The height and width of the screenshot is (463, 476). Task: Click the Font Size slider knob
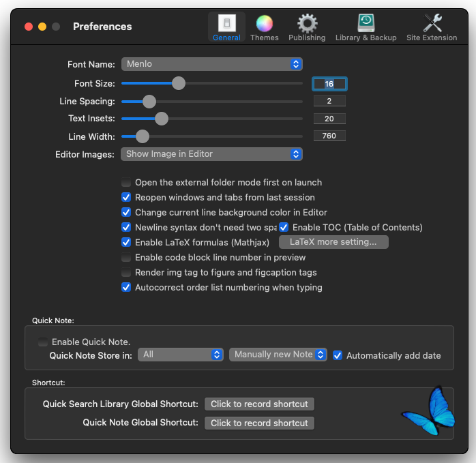click(x=179, y=83)
